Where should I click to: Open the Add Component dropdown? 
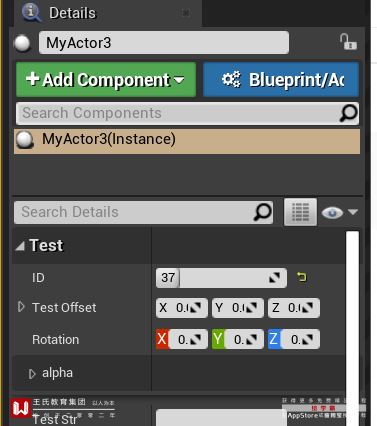point(106,79)
